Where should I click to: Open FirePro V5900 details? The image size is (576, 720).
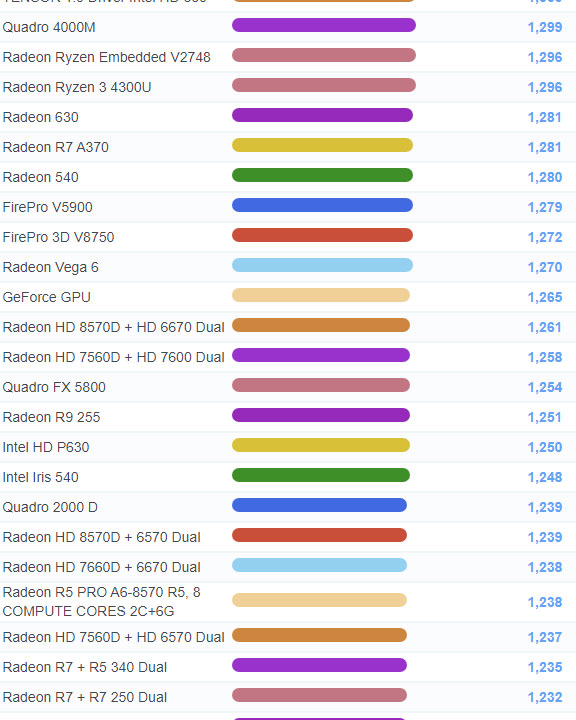click(48, 208)
